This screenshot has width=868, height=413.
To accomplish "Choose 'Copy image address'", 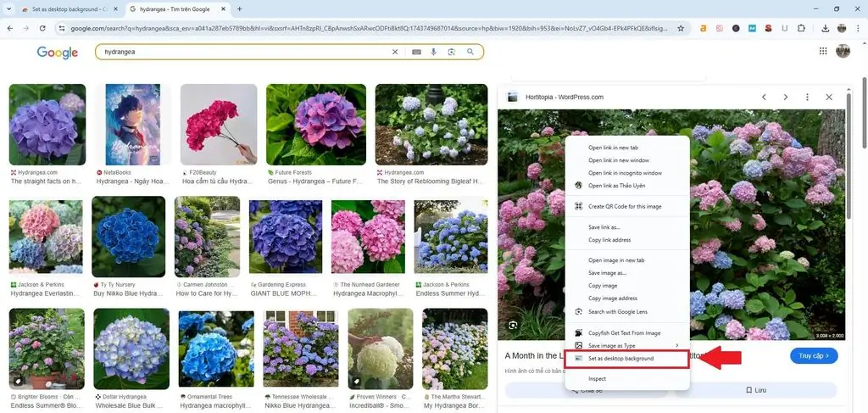I will [x=626, y=299].
